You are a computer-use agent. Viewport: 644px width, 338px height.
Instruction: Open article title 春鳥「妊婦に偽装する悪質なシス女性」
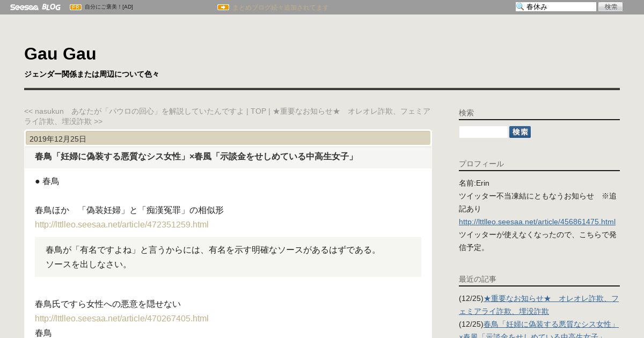[196, 157]
